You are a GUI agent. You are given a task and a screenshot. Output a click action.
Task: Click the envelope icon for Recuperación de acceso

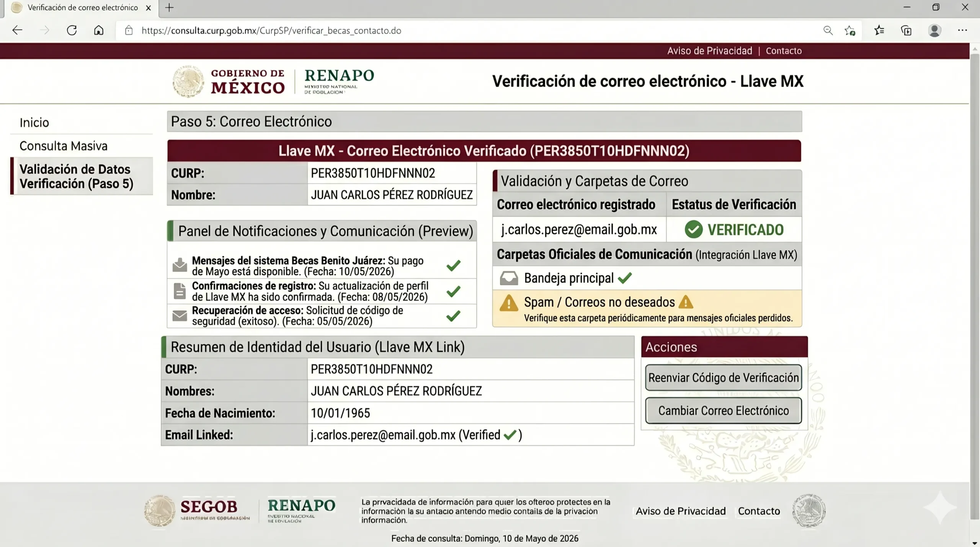(180, 316)
